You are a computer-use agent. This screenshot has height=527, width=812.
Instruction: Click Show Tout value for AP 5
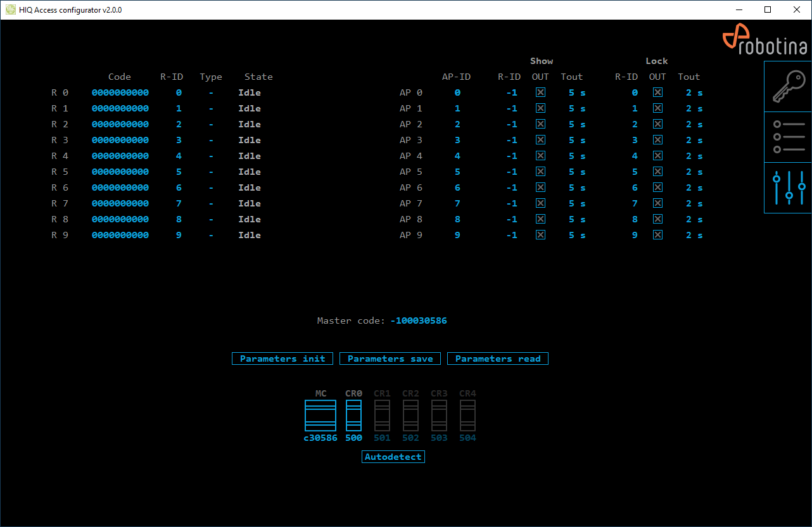[577, 172]
